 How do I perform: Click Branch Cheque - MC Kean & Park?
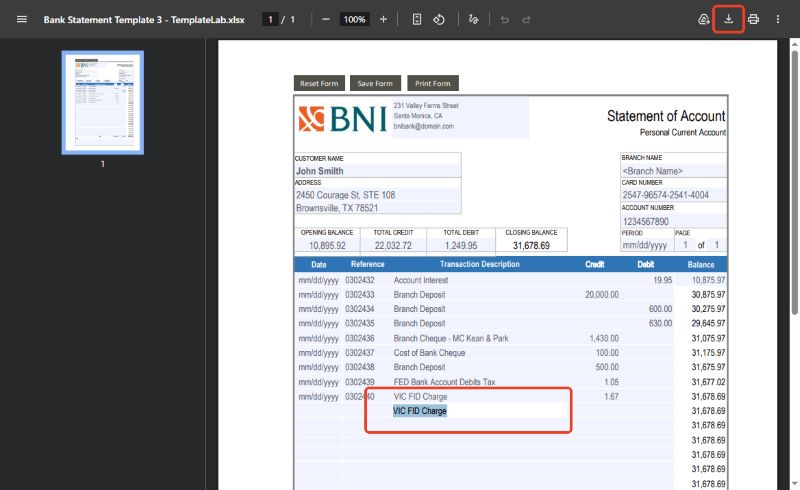[451, 338]
